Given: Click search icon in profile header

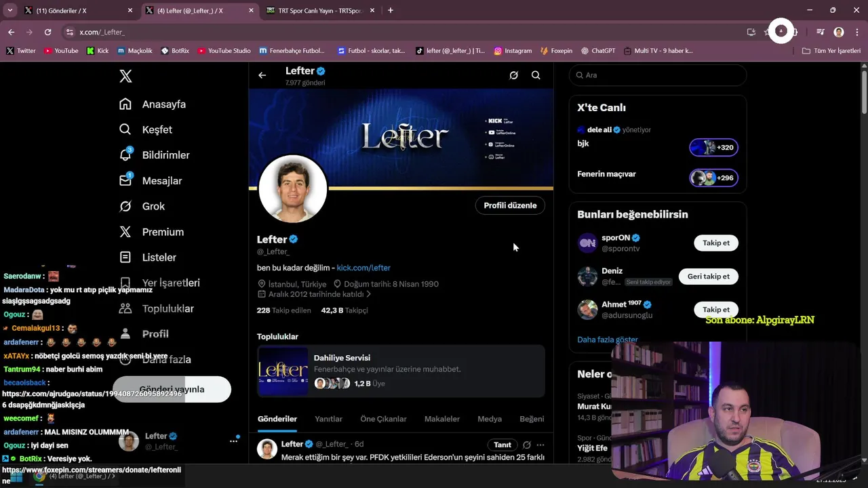Looking at the screenshot, I should 536,75.
